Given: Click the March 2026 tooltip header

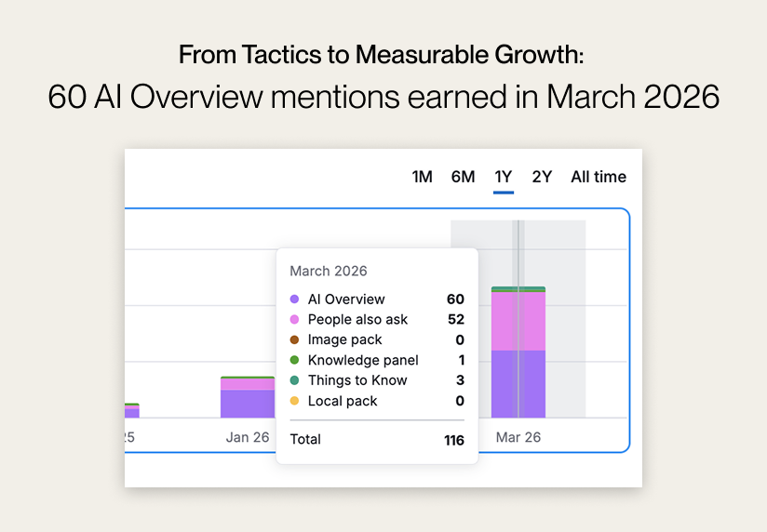Looking at the screenshot, I should coord(329,272).
